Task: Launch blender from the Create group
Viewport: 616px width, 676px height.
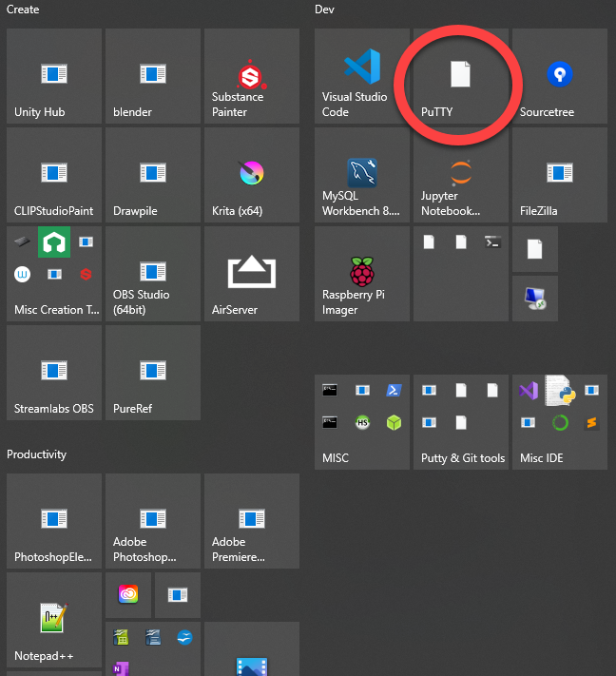Action: (153, 76)
